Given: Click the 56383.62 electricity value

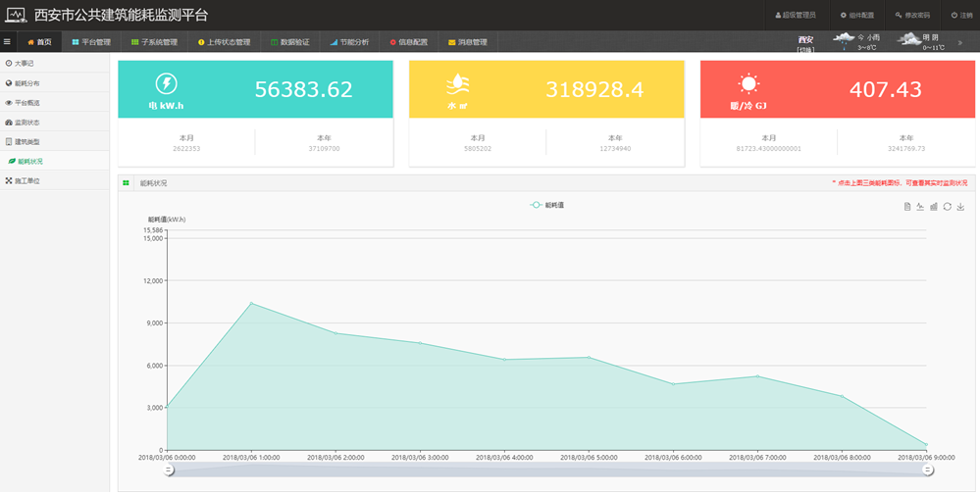Looking at the screenshot, I should click(303, 89).
